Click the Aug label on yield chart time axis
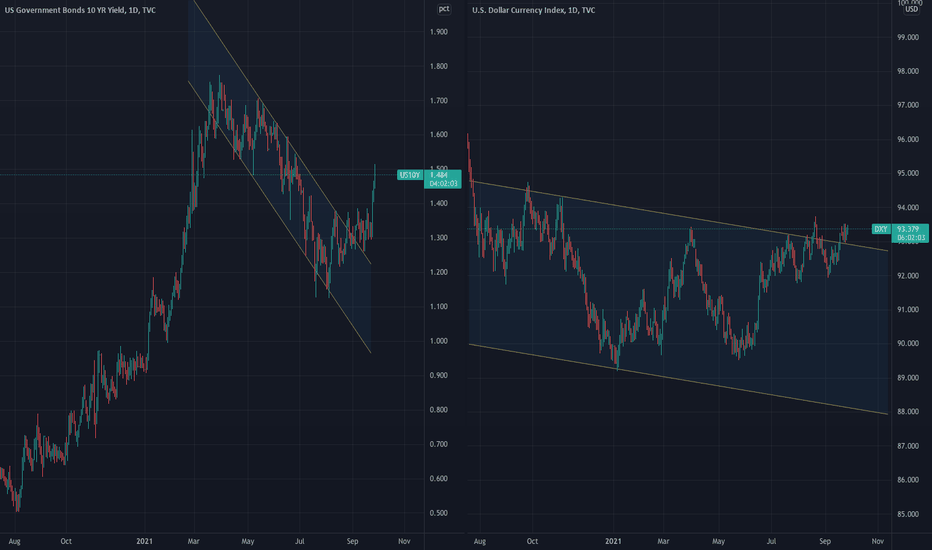This screenshot has height=550, width=932. tap(14, 541)
